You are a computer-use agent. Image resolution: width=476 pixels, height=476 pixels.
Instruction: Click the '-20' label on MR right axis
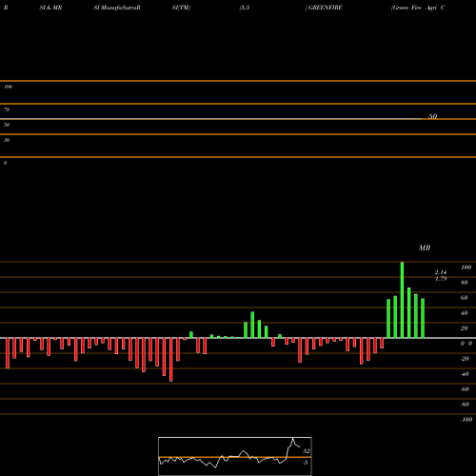click(x=465, y=359)
